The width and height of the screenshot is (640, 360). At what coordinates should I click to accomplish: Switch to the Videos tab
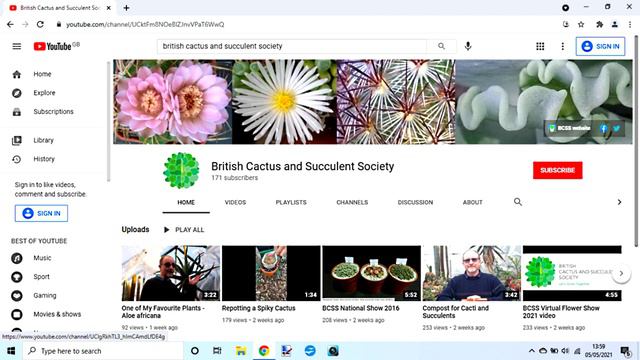click(x=235, y=202)
